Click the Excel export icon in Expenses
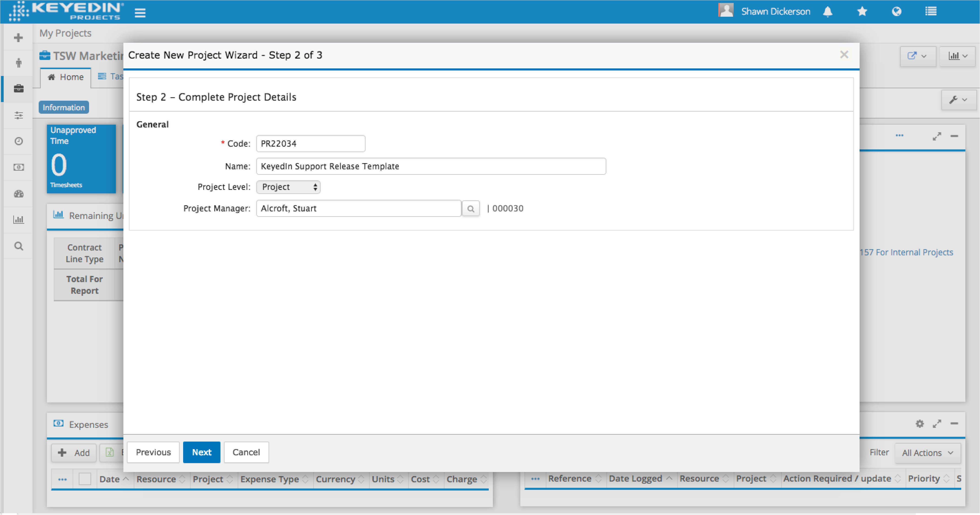 [x=110, y=452]
